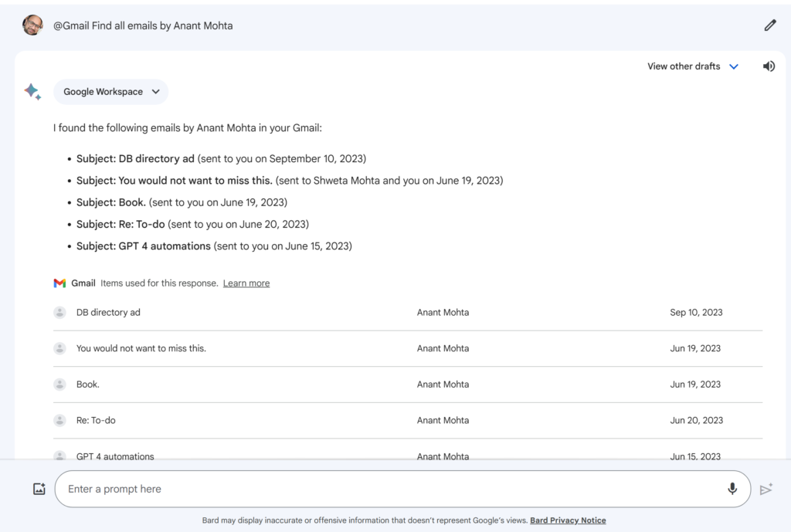Viewport: 791px width, 532px height.
Task: Open View other drafts dropdown
Action: click(x=693, y=66)
